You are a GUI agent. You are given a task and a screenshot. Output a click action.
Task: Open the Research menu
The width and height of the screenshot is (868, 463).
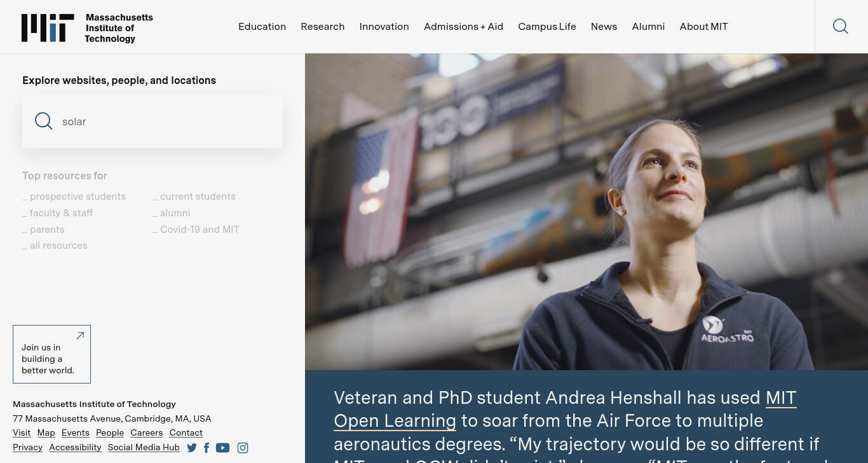(x=323, y=27)
